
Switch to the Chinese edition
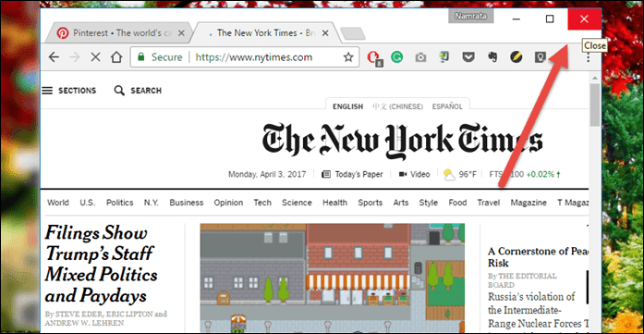click(x=397, y=106)
